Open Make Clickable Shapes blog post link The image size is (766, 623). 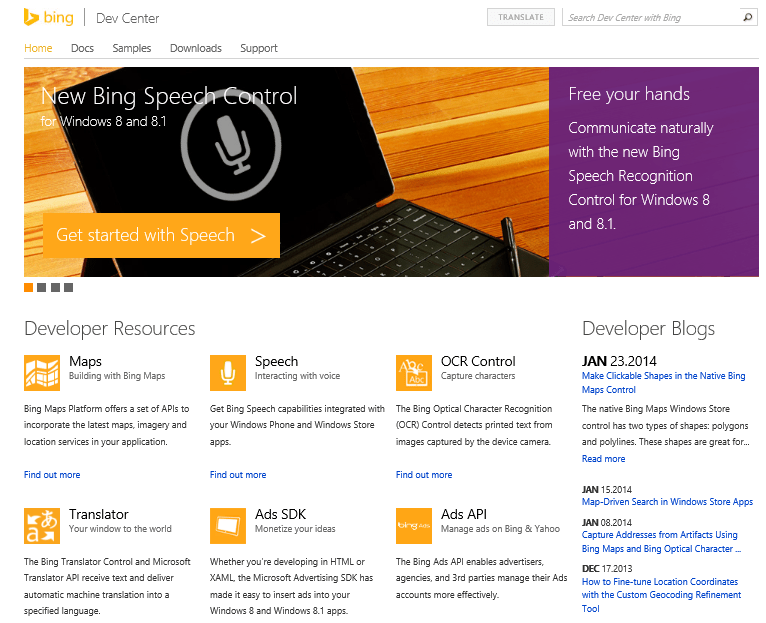(x=663, y=383)
